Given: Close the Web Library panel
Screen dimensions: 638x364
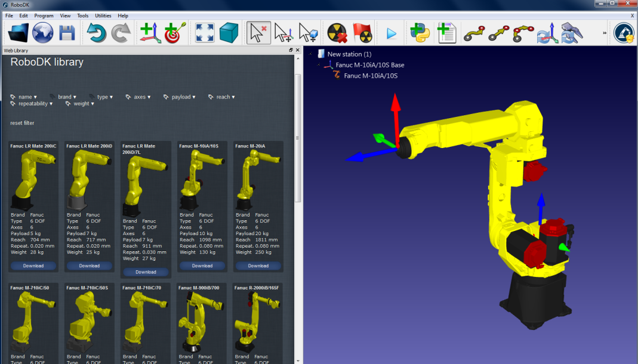Looking at the screenshot, I should tap(298, 51).
